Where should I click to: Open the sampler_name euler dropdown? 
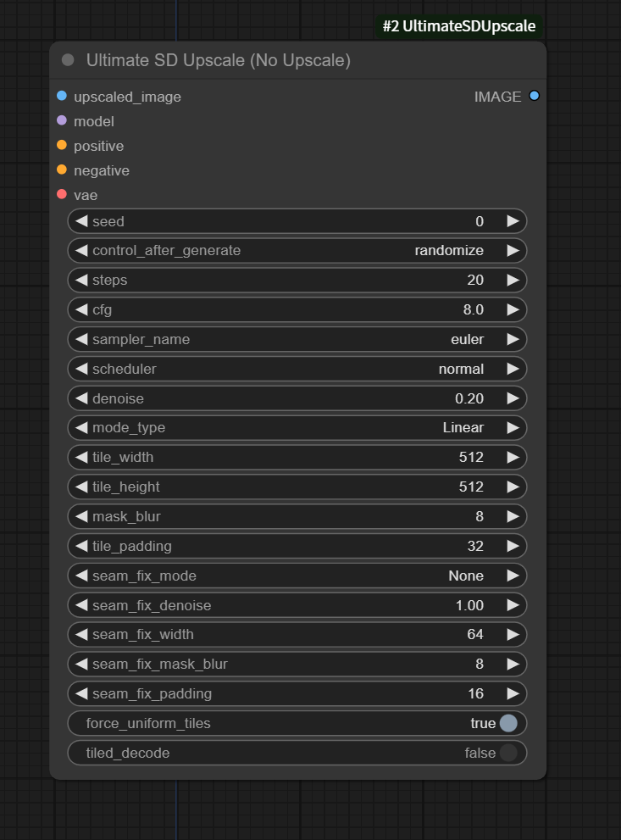coord(297,339)
